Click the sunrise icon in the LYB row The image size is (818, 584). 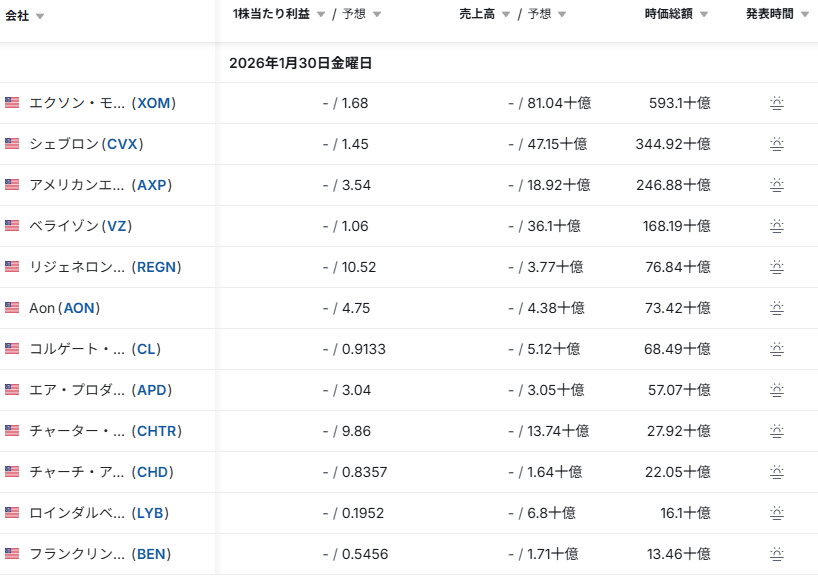pos(776,513)
